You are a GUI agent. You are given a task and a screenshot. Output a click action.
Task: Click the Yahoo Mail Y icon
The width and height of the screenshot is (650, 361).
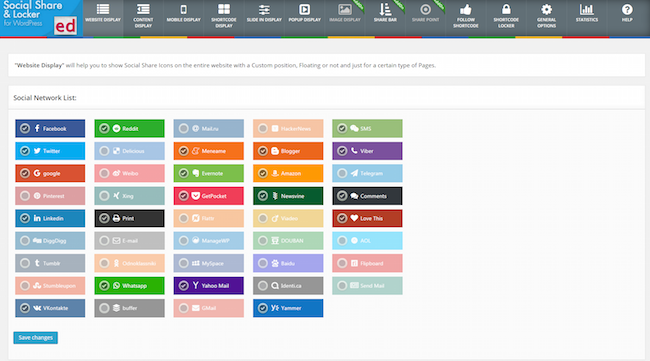[196, 285]
